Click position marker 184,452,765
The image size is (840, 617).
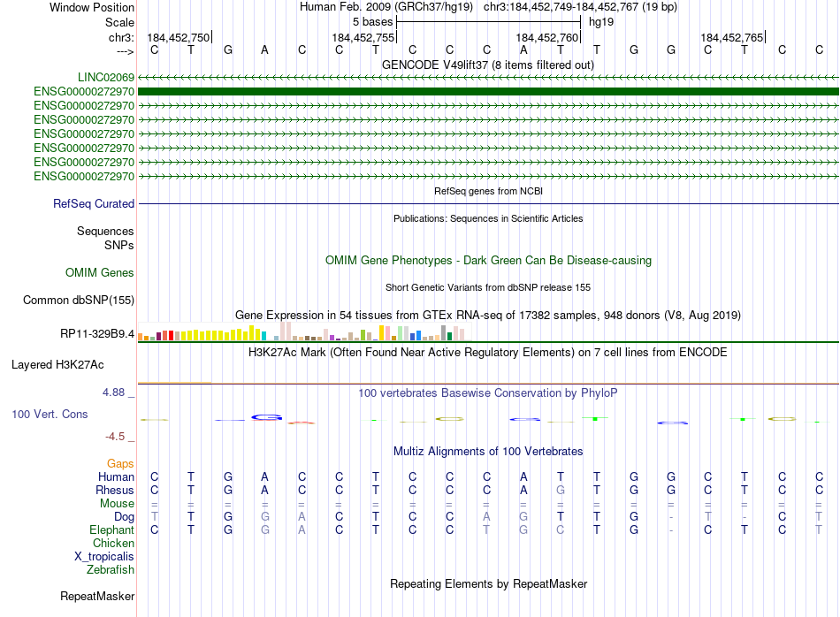pyautogui.click(x=732, y=37)
